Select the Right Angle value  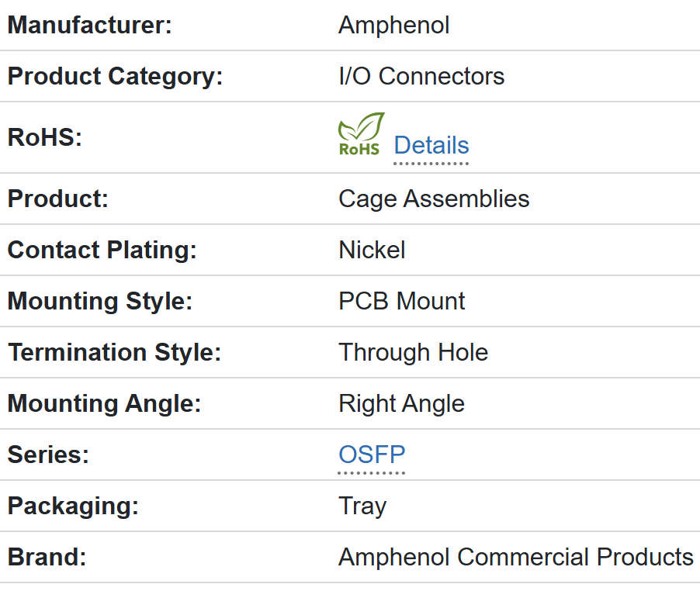(402, 403)
